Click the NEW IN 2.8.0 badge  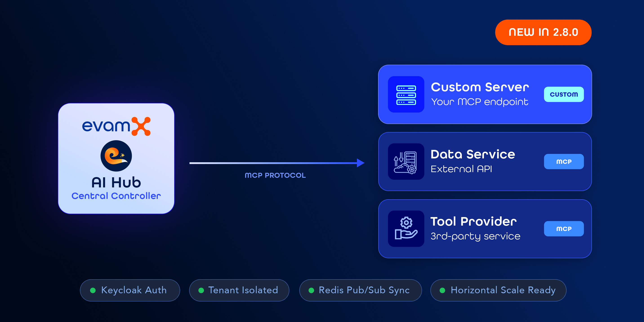point(543,32)
